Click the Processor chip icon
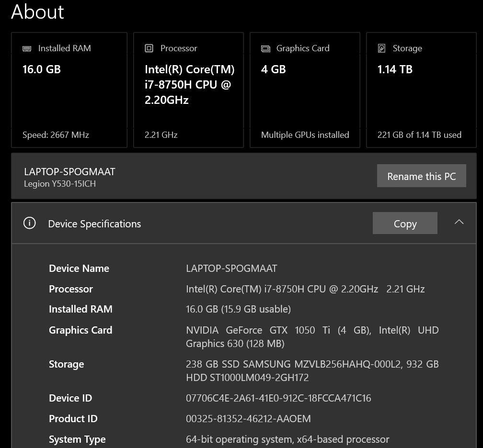Viewport: 483px width, 448px height. [148, 48]
